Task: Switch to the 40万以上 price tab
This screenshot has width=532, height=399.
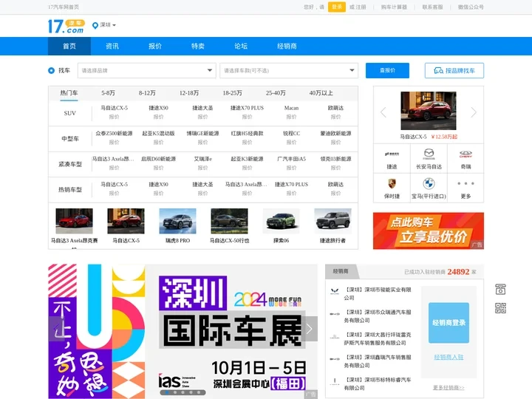Action: click(321, 93)
